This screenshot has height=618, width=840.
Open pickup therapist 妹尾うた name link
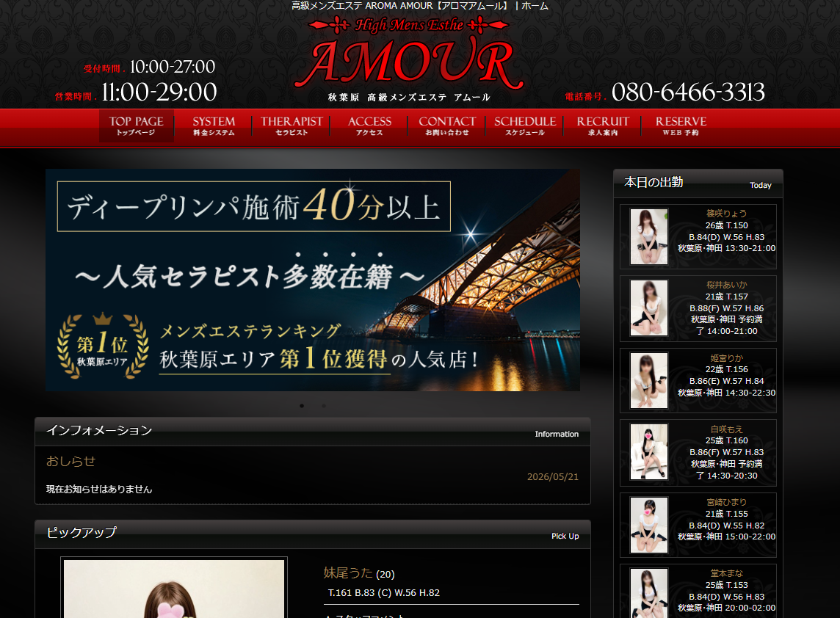348,573
